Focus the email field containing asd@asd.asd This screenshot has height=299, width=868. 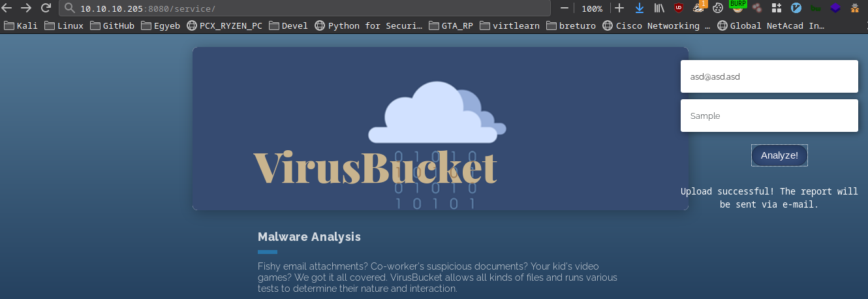(769, 76)
